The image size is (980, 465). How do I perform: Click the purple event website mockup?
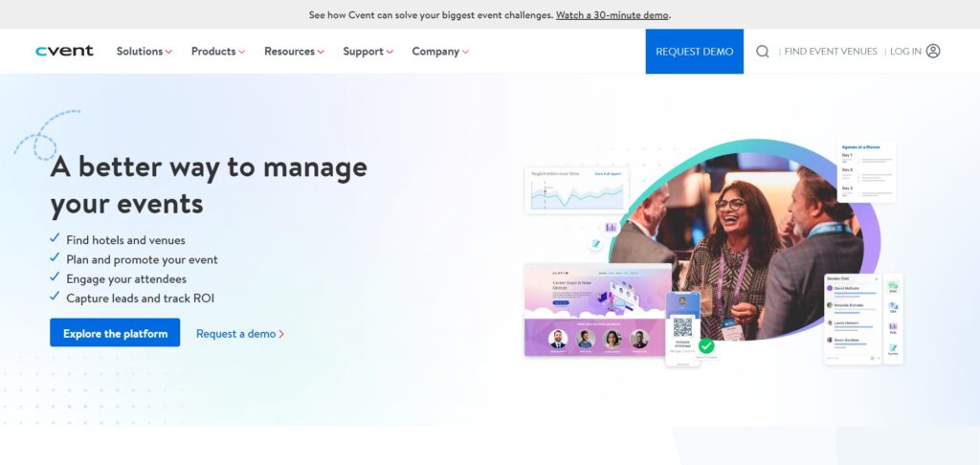coord(597,310)
